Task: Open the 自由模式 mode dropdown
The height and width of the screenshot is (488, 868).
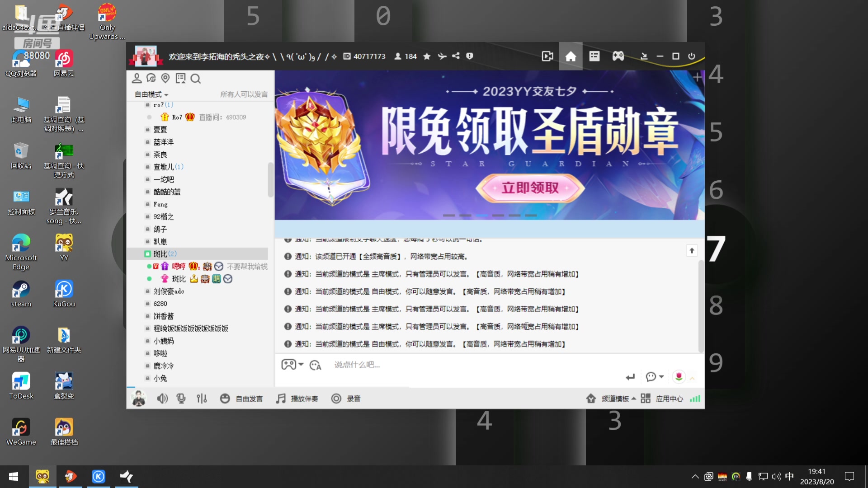Action: (x=150, y=94)
